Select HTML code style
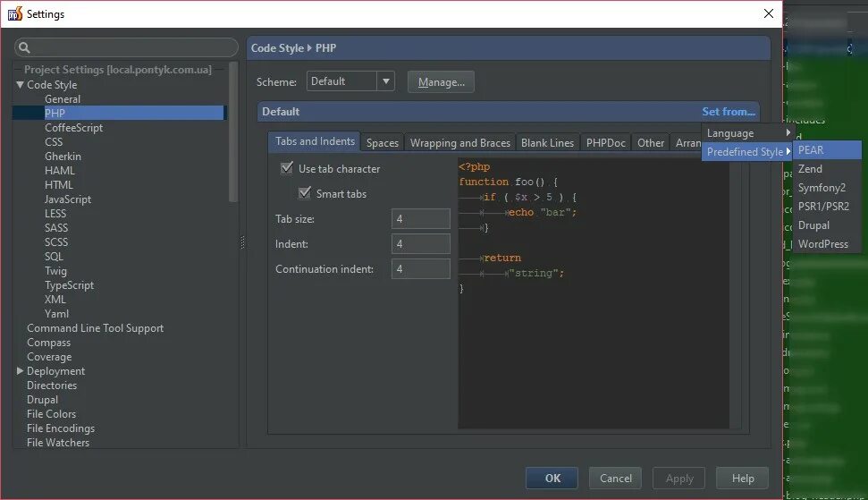Screen dimensions: 868x500 59,185
